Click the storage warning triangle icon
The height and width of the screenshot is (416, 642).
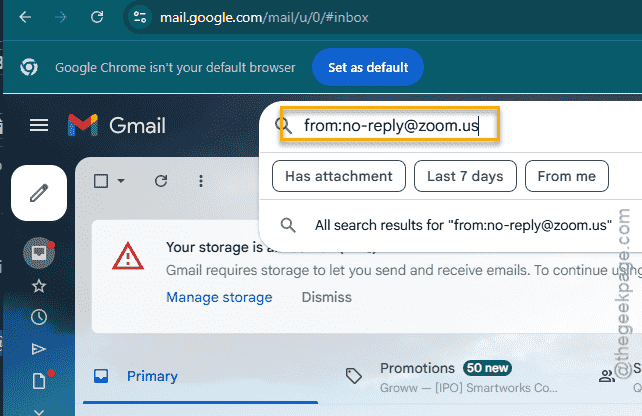tap(128, 256)
